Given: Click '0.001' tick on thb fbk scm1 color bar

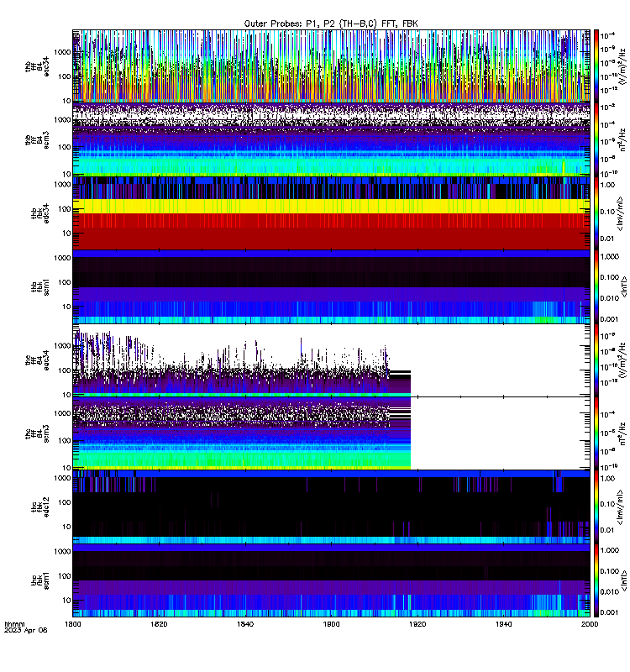Looking at the screenshot, I should (610, 319).
